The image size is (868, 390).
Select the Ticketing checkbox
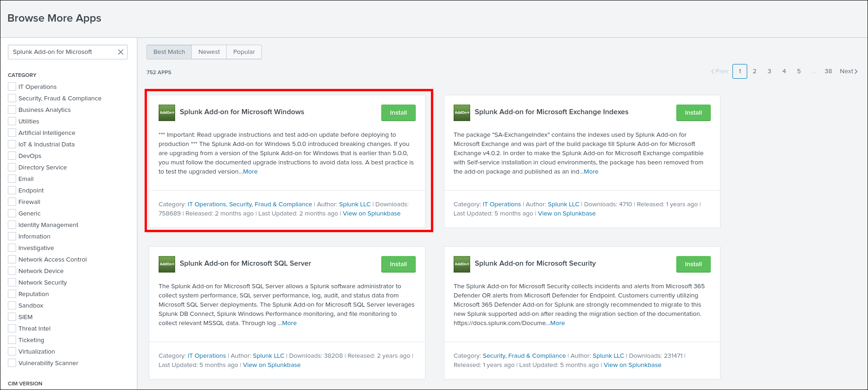12,340
